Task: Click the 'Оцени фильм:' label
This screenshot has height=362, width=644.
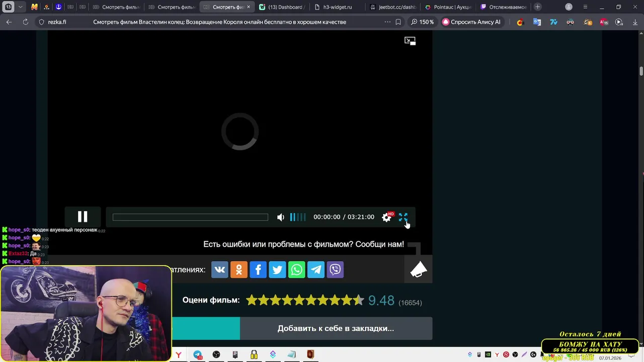Action: [x=211, y=300]
